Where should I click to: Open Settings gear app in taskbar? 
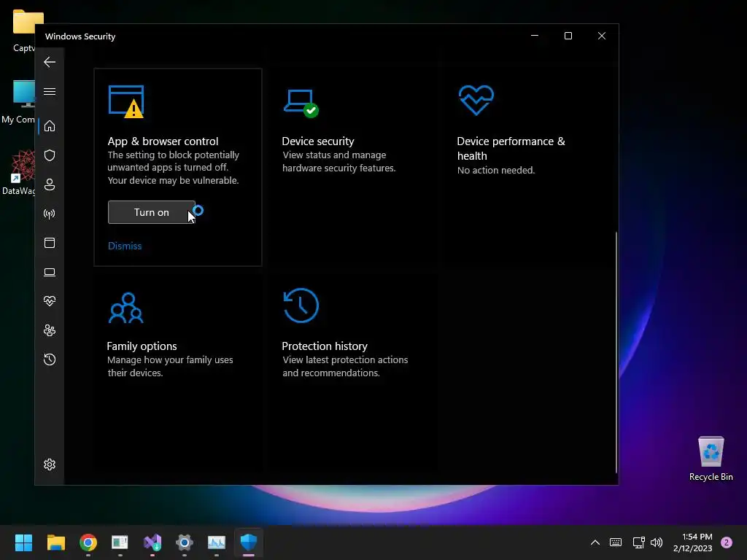coord(185,542)
